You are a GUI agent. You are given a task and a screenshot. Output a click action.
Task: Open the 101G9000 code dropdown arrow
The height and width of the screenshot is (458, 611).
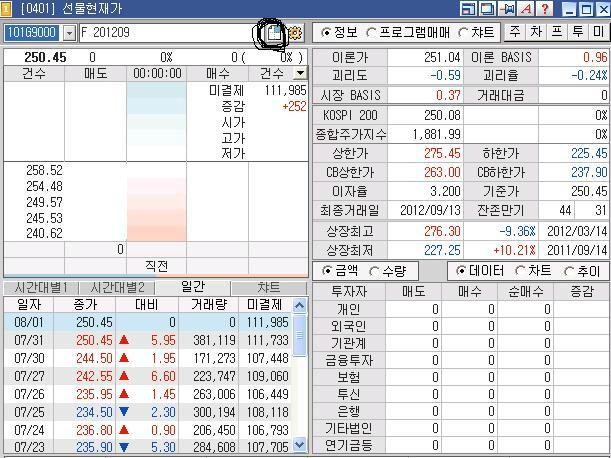69,33
